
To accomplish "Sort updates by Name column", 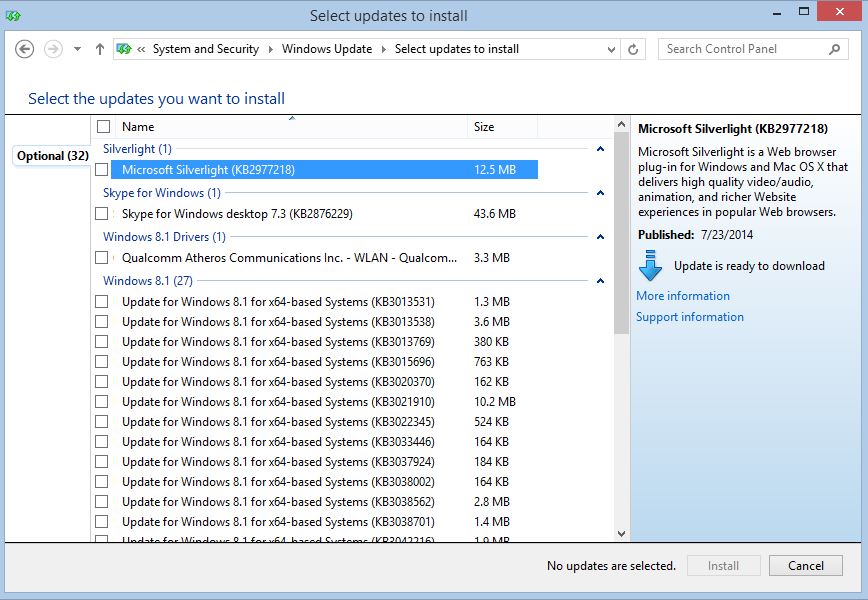I will click(x=293, y=127).
